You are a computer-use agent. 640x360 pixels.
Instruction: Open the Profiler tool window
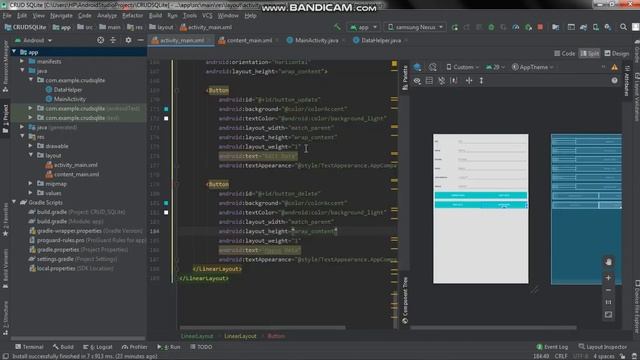(x=134, y=347)
